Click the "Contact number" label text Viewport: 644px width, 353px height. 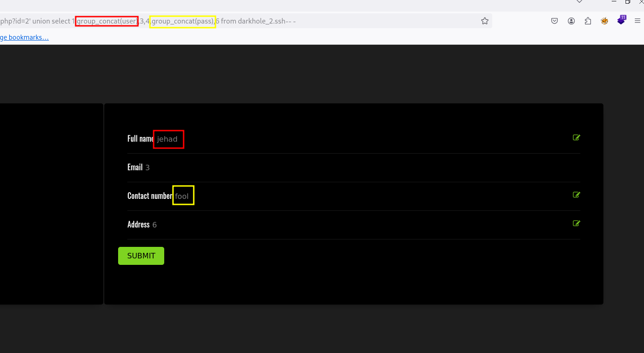click(x=150, y=196)
